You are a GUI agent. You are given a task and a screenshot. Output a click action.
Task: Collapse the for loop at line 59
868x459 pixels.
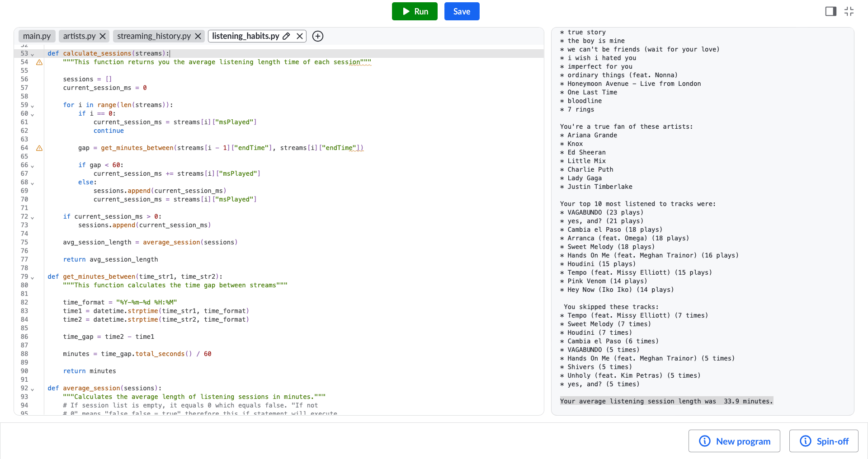(33, 106)
